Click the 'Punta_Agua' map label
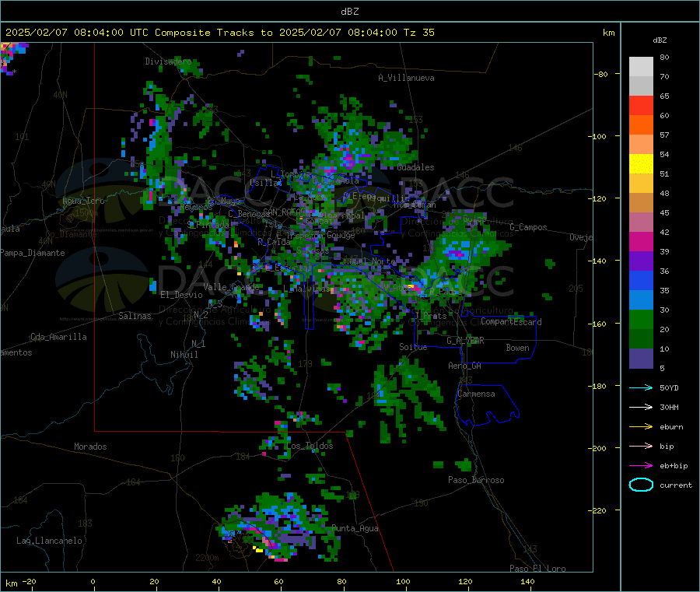Screen dimensions: 700x592 (355, 528)
